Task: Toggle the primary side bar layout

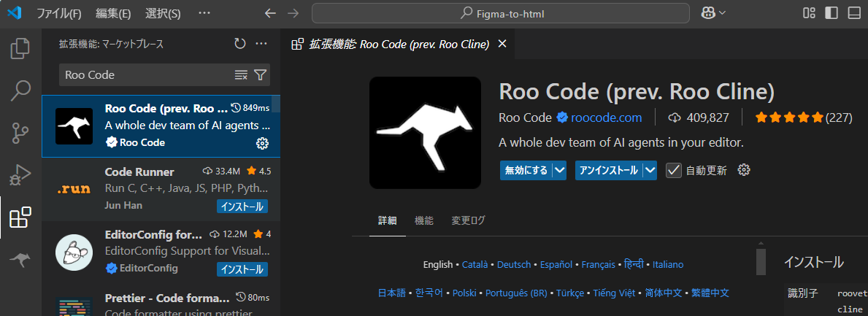Action: click(831, 13)
